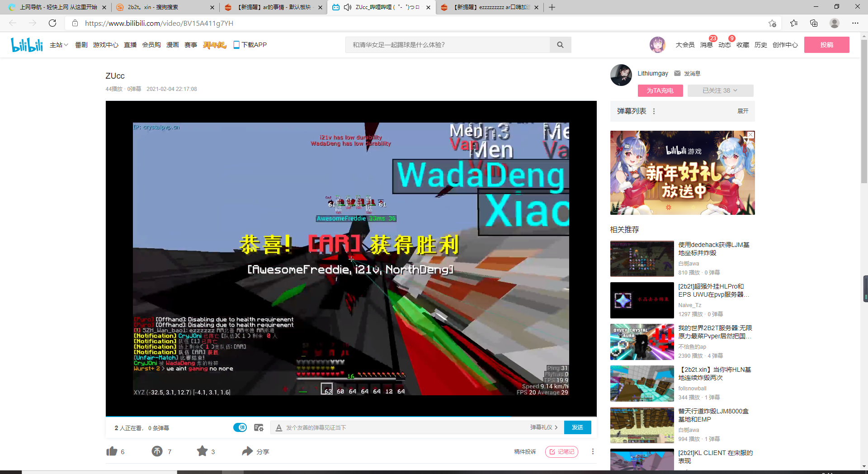Open danmaku settings icon
Screen dimensions: 868x474
pos(259,427)
